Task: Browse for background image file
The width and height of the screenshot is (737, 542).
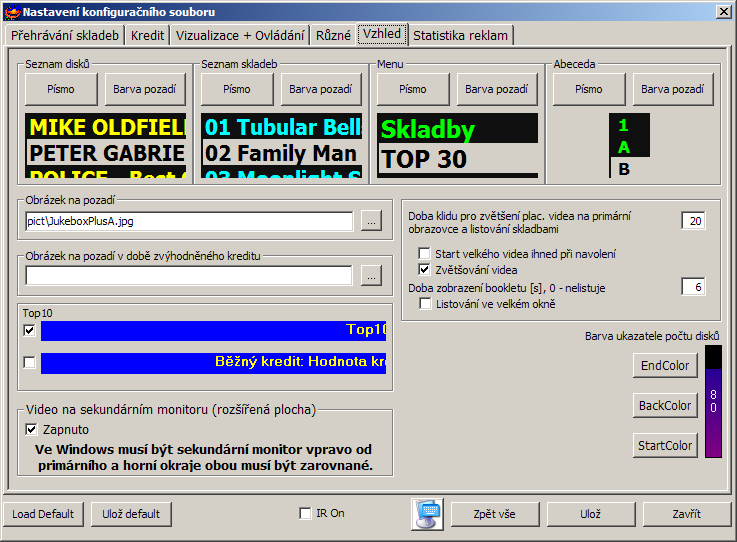Action: pos(371,221)
